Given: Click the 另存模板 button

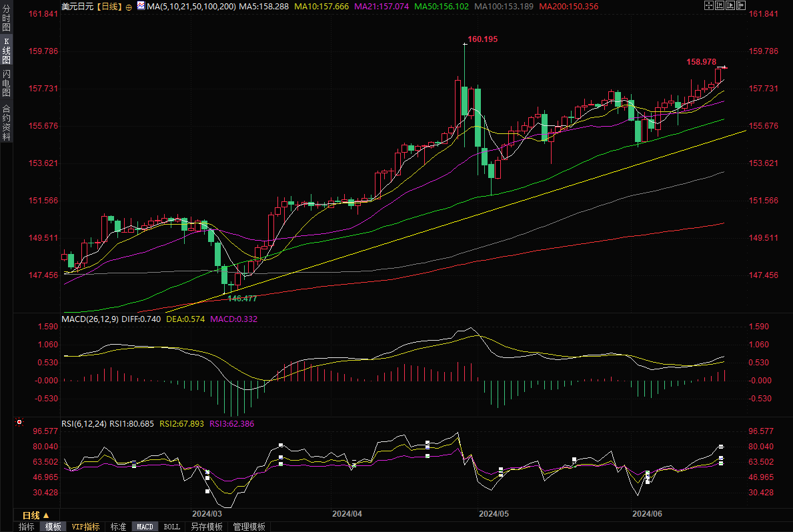Looking at the screenshot, I should pos(207,527).
